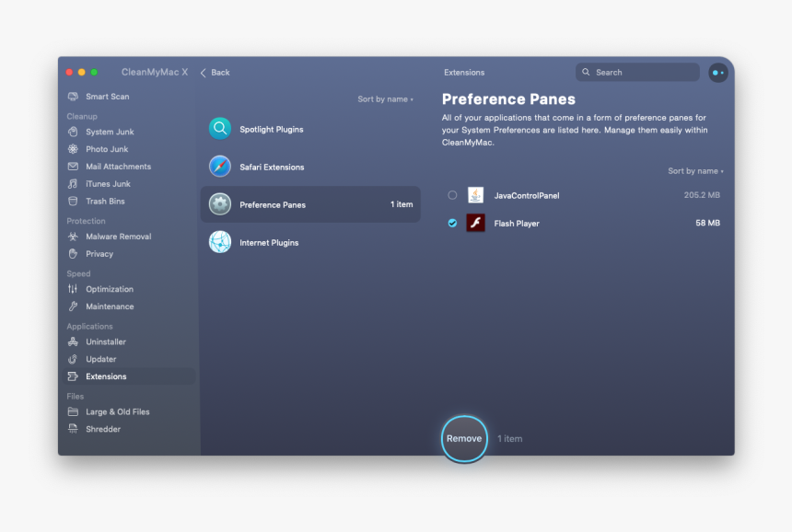Click the Privacy hand icon
Viewport: 792px width, 532px height.
tap(74, 253)
